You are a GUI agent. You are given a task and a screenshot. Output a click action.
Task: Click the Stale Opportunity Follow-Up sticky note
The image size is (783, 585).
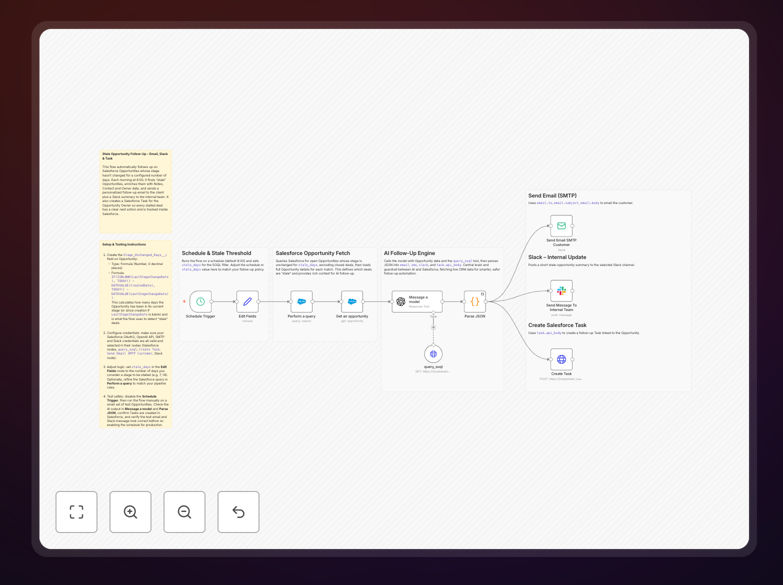(x=136, y=191)
